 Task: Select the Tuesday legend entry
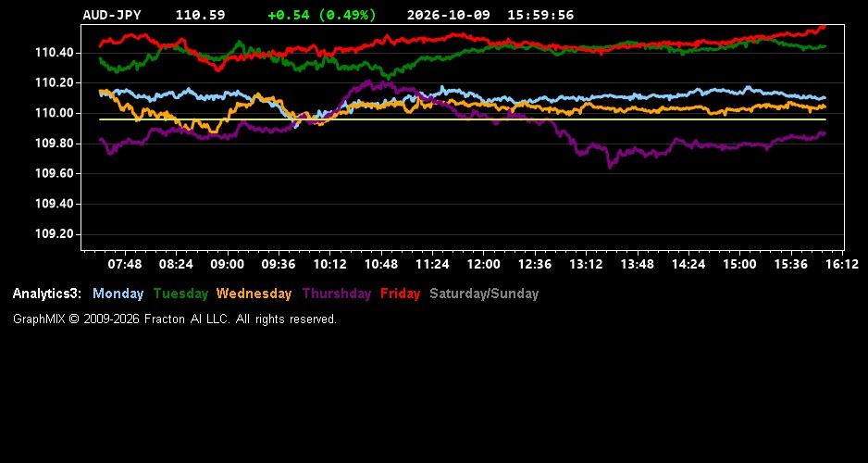click(x=180, y=294)
